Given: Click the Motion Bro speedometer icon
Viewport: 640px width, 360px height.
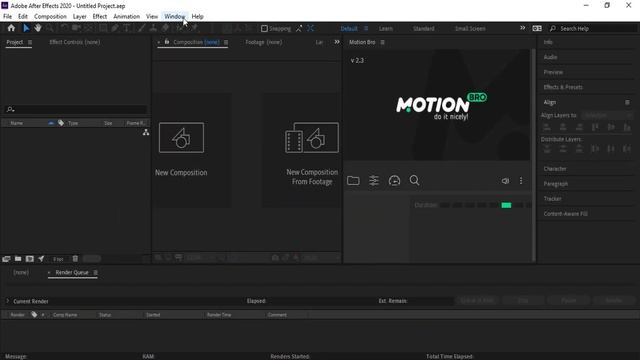Looking at the screenshot, I should point(394,180).
